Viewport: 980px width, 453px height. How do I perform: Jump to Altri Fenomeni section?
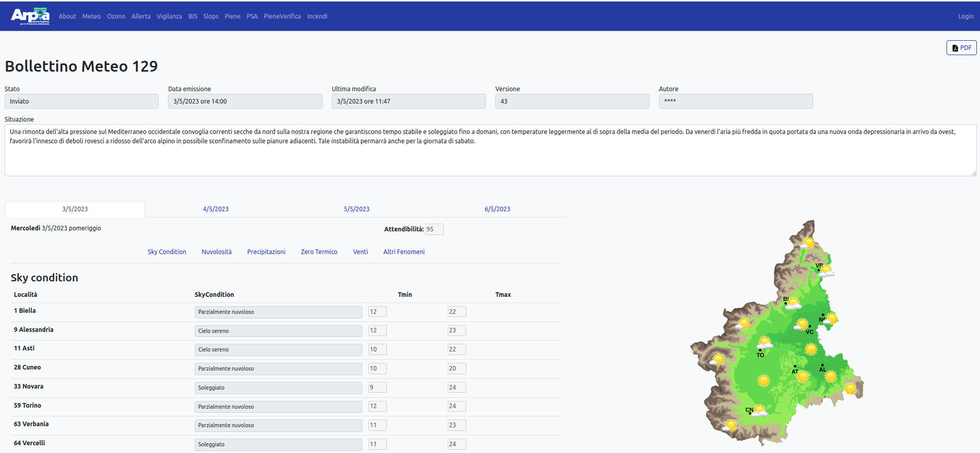click(404, 252)
